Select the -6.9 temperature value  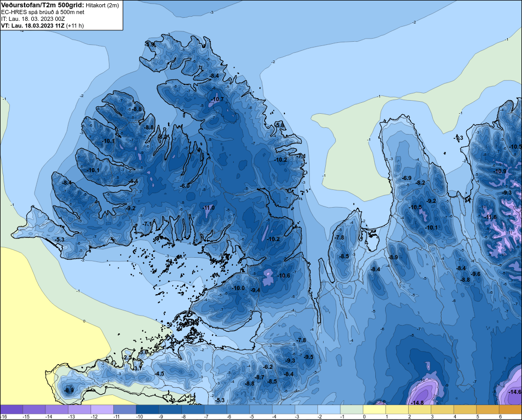(407, 178)
